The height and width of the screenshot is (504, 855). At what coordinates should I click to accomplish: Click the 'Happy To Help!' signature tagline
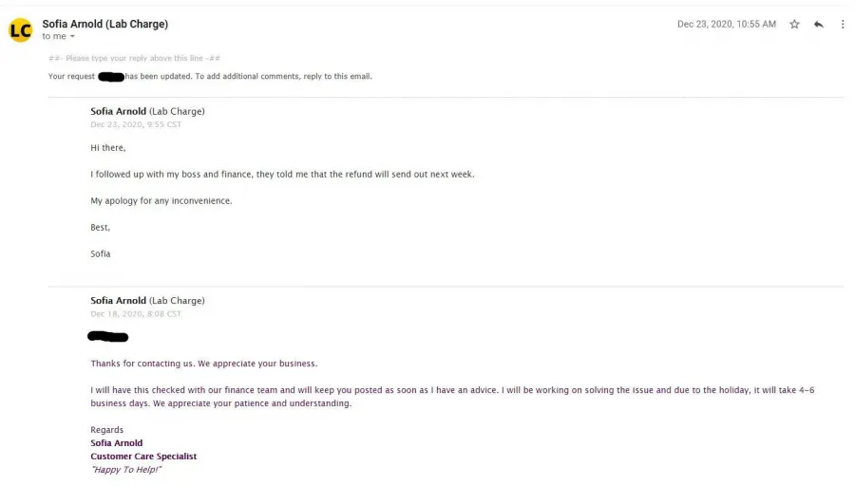point(126,470)
